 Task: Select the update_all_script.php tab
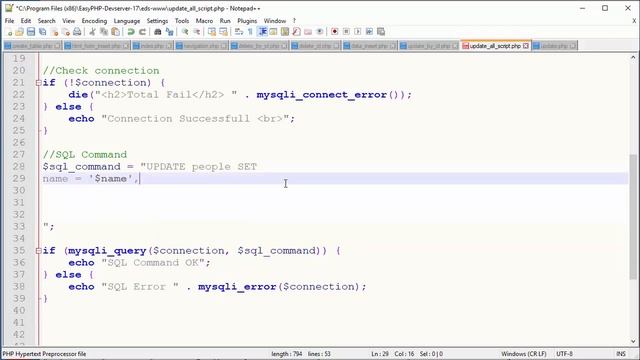pyautogui.click(x=495, y=46)
